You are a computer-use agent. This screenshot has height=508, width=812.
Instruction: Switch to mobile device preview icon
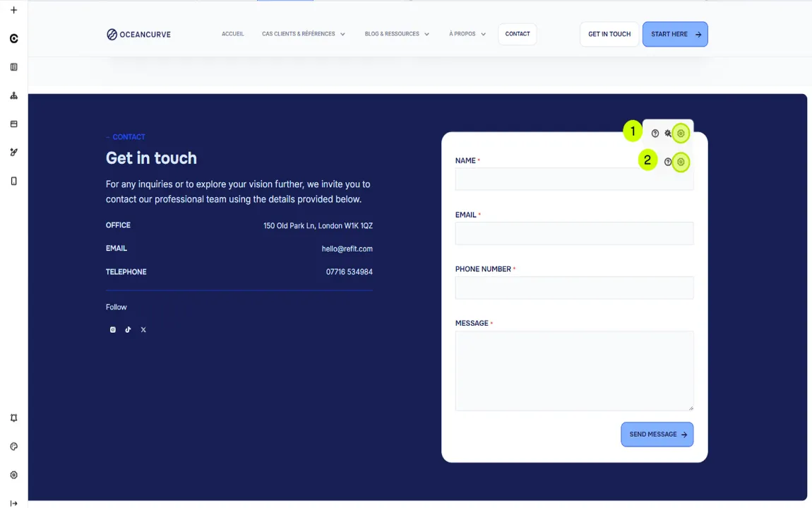point(13,181)
